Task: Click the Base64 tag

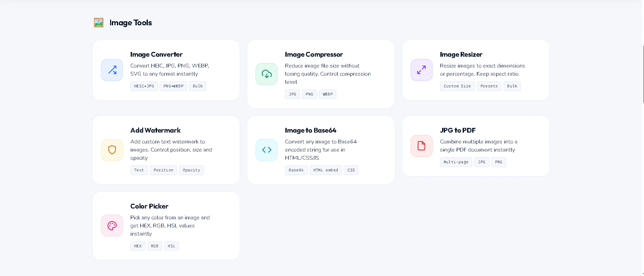Action: pos(296,170)
